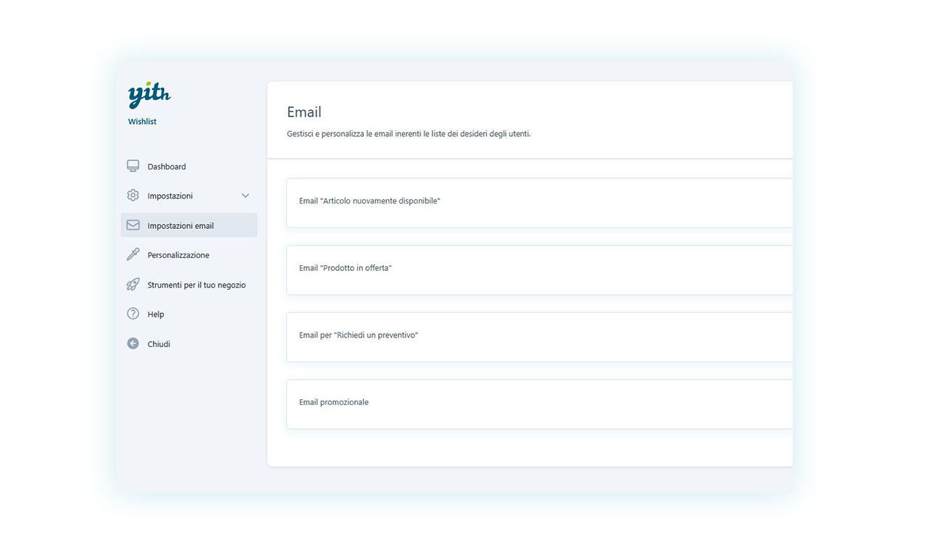Open settings via the envelope icon
Screen dimensions: 942x560
click(x=133, y=225)
